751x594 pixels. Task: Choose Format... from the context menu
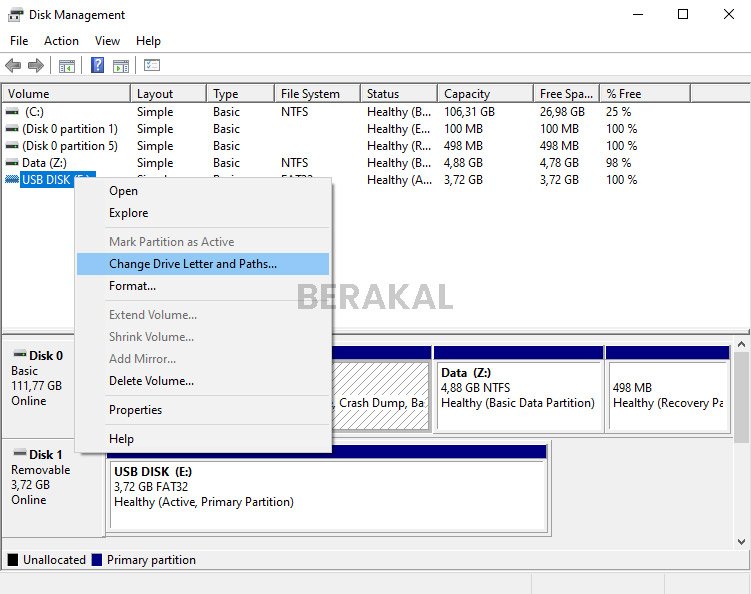tap(203, 286)
